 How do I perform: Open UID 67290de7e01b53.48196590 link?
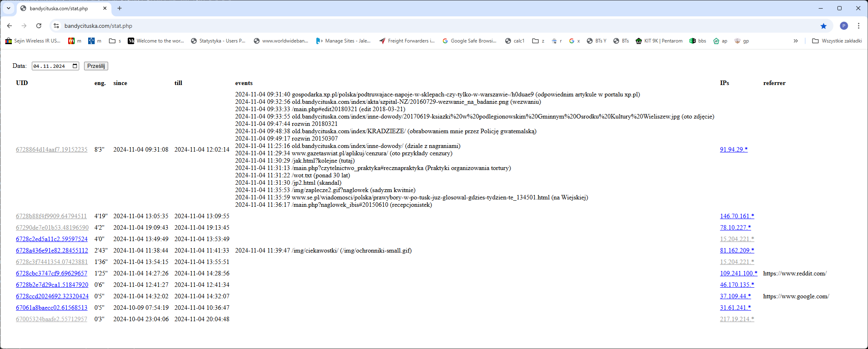point(52,228)
